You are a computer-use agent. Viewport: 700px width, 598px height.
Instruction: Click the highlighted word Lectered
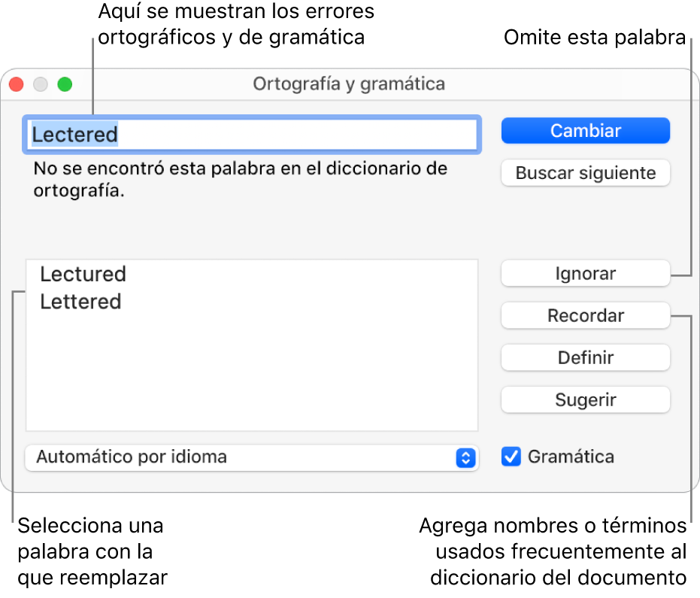tap(75, 135)
